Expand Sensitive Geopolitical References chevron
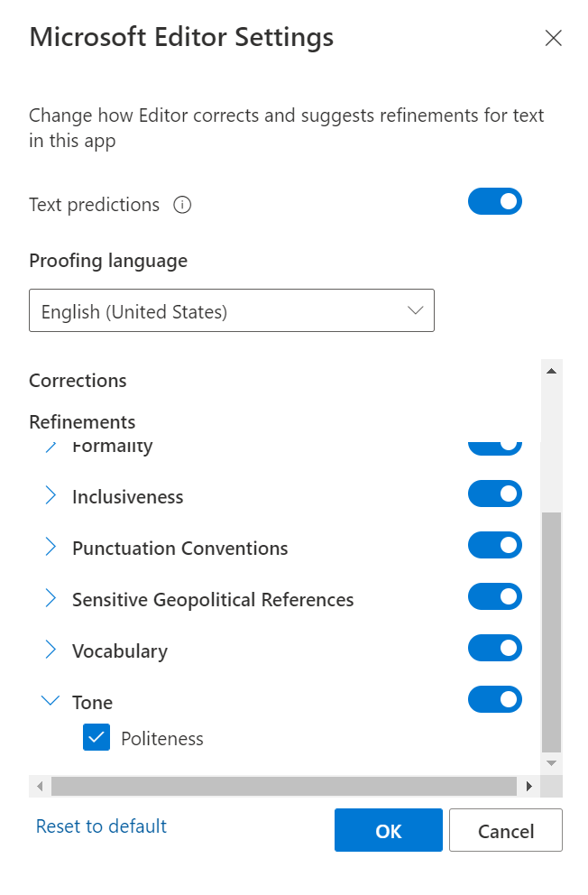The image size is (588, 895). coord(51,599)
